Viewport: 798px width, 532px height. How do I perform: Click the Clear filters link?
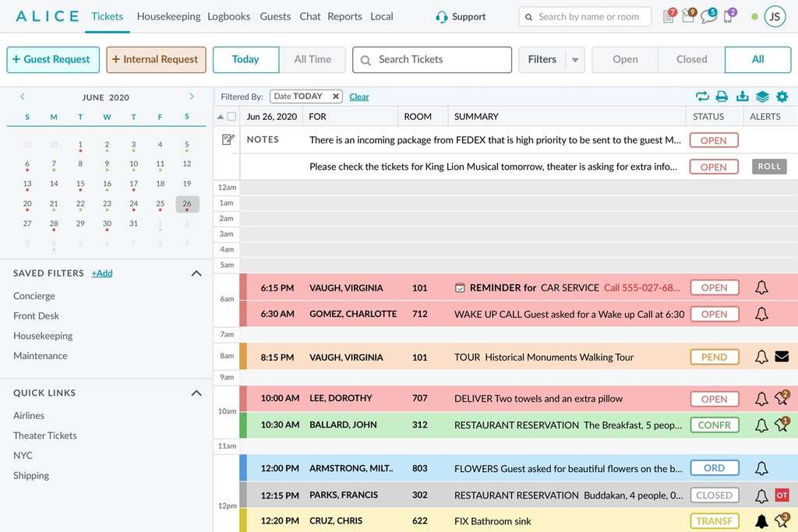click(x=359, y=97)
